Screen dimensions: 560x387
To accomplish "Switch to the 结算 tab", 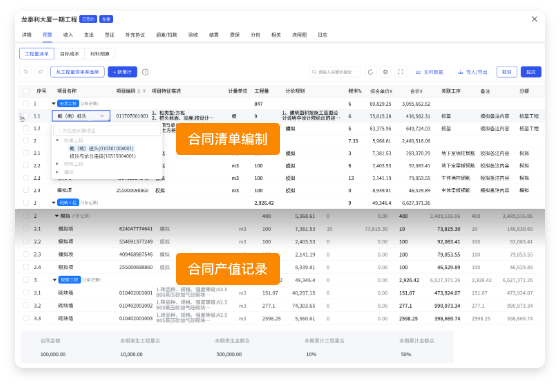I will point(214,35).
